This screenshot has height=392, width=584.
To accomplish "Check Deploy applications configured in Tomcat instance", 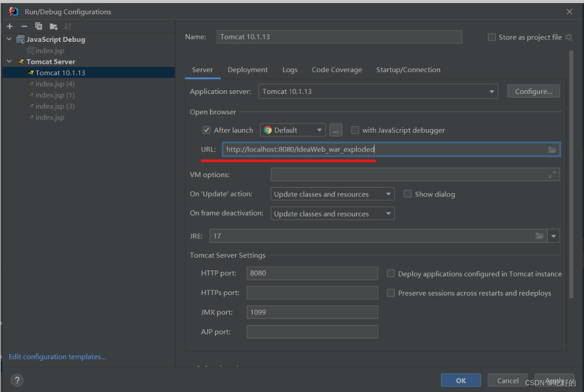I will [391, 274].
